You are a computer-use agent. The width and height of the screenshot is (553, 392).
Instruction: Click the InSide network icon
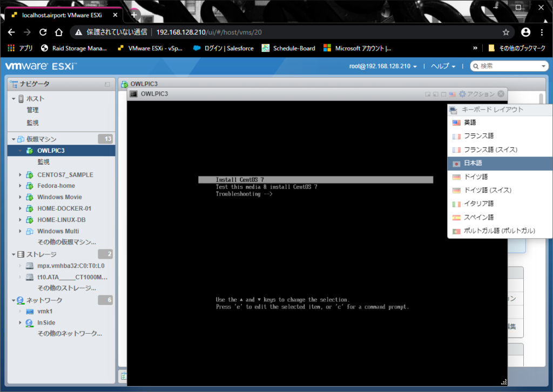point(29,323)
